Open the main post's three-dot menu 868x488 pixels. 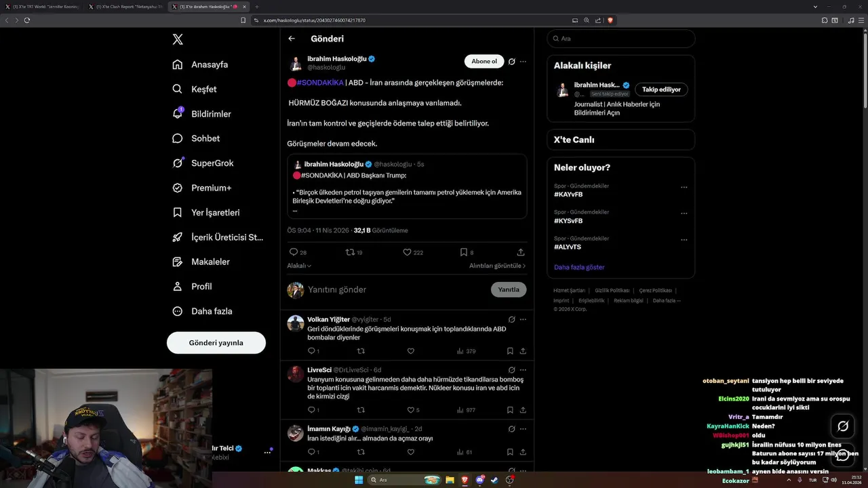pos(523,62)
